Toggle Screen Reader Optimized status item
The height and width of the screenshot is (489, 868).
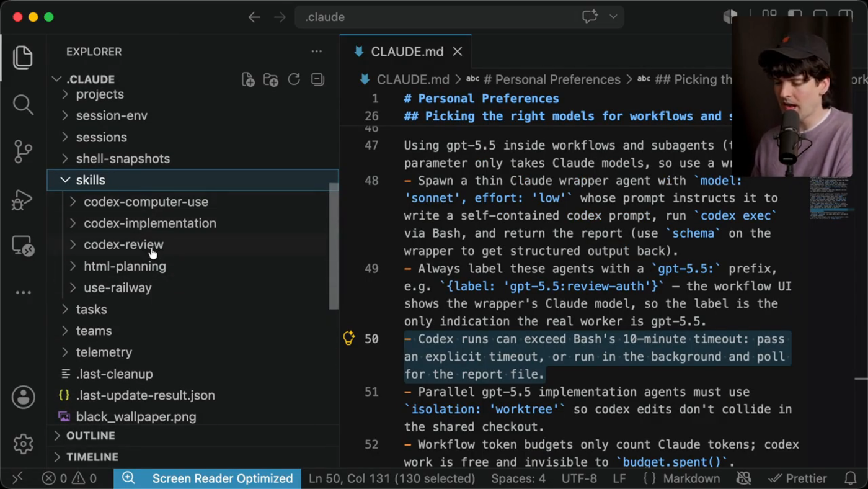pos(207,478)
